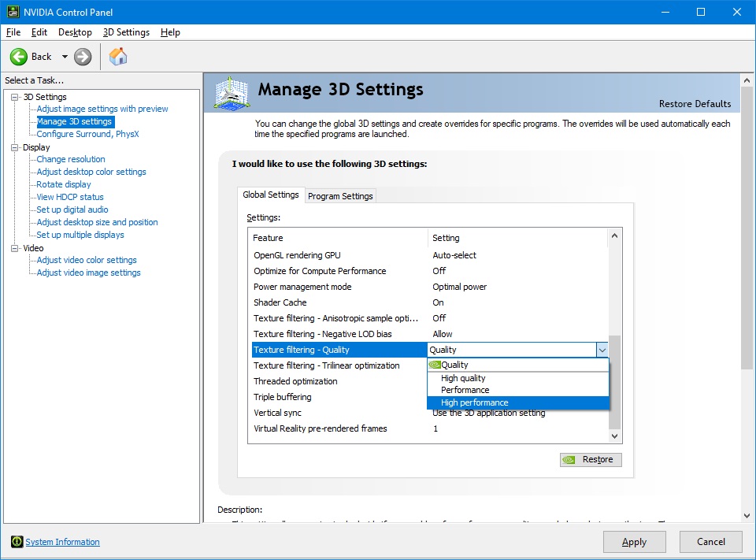The image size is (756, 560).
Task: Click the Forward arrow icon
Action: pyautogui.click(x=83, y=57)
